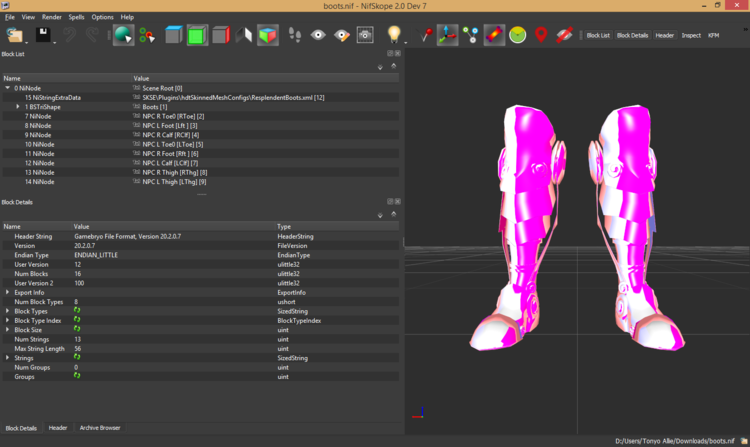Image resolution: width=750 pixels, height=447 pixels.
Task: Select the Select Object tool
Action: click(x=123, y=35)
